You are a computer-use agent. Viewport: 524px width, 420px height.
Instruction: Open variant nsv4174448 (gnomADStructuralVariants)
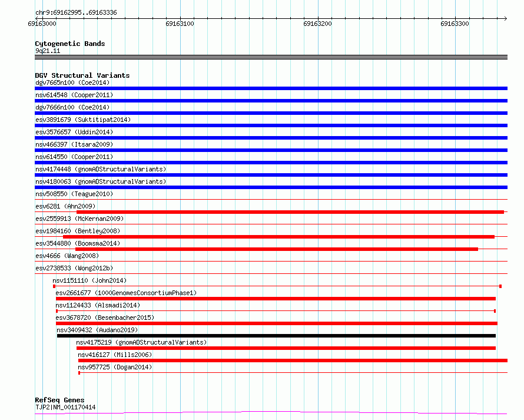(x=101, y=169)
